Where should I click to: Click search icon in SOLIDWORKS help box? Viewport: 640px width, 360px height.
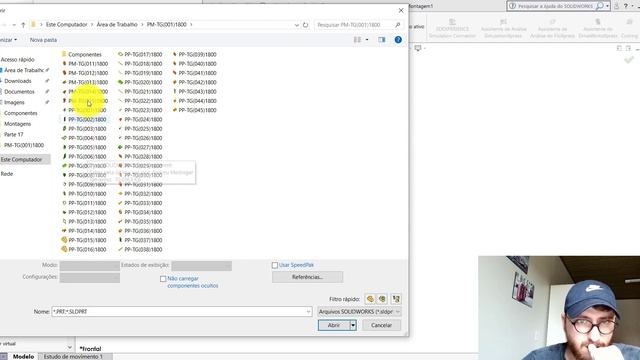tap(600, 6)
